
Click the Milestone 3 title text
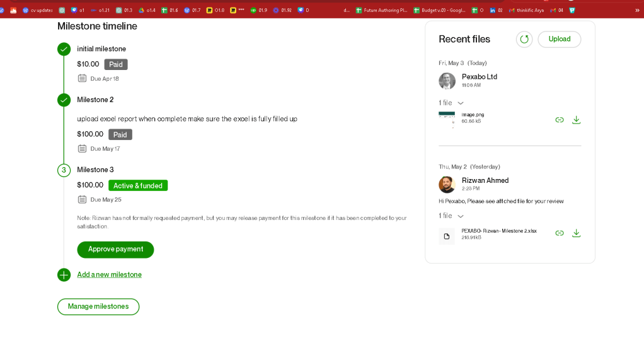[x=95, y=170]
